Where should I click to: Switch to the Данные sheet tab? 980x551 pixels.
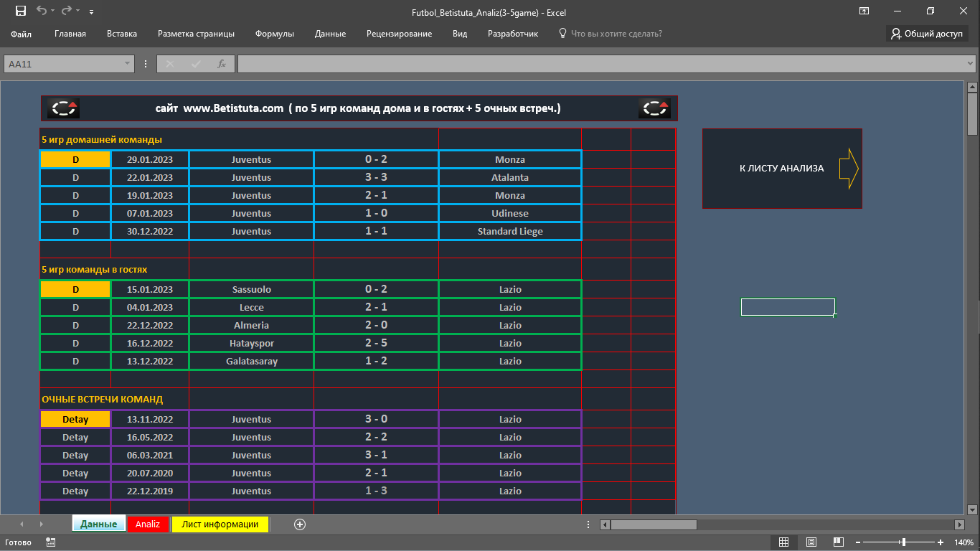(x=98, y=524)
